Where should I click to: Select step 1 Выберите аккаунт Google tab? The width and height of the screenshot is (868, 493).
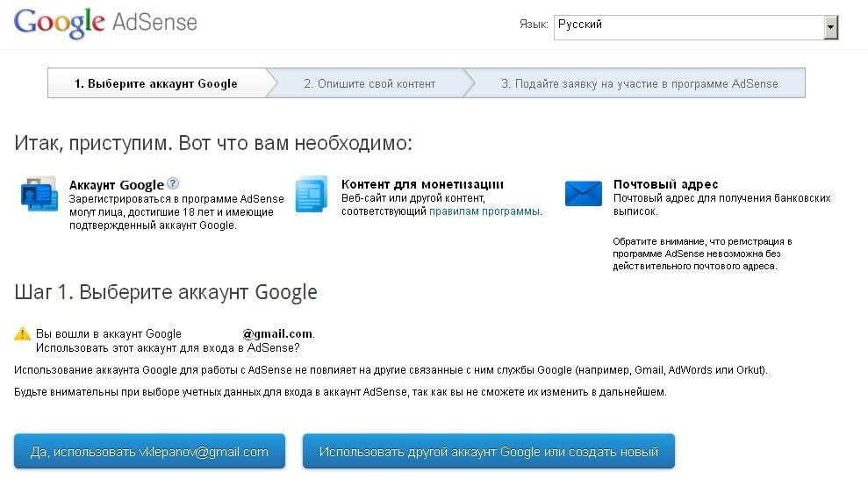(156, 84)
